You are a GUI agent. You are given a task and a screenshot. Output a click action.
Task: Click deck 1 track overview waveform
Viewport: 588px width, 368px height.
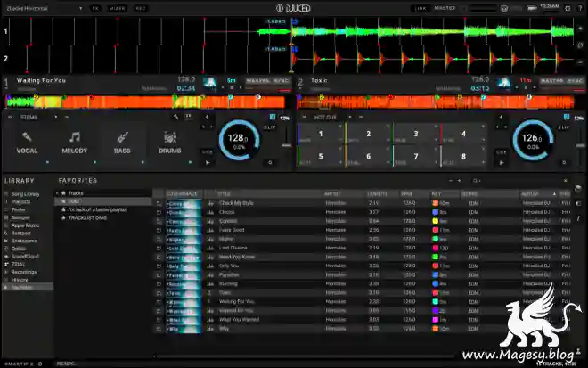coord(145,102)
